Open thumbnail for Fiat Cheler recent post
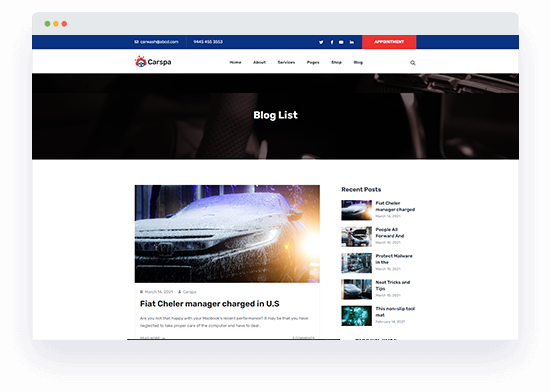 coord(356,210)
